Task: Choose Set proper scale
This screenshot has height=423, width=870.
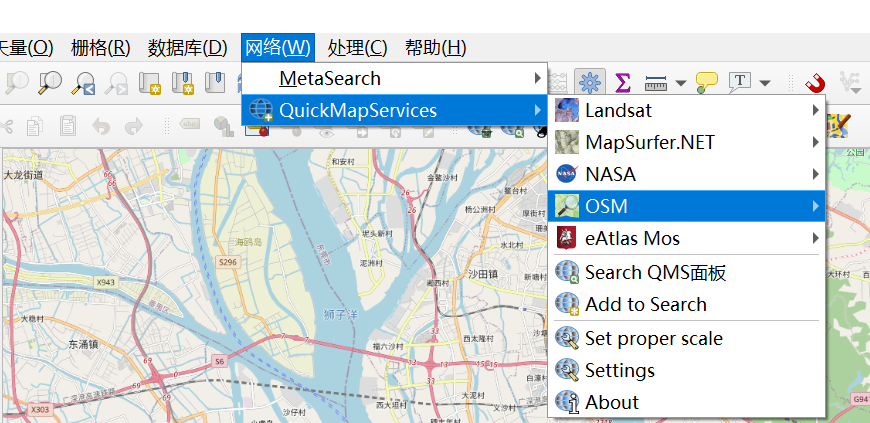Action: coord(687,338)
